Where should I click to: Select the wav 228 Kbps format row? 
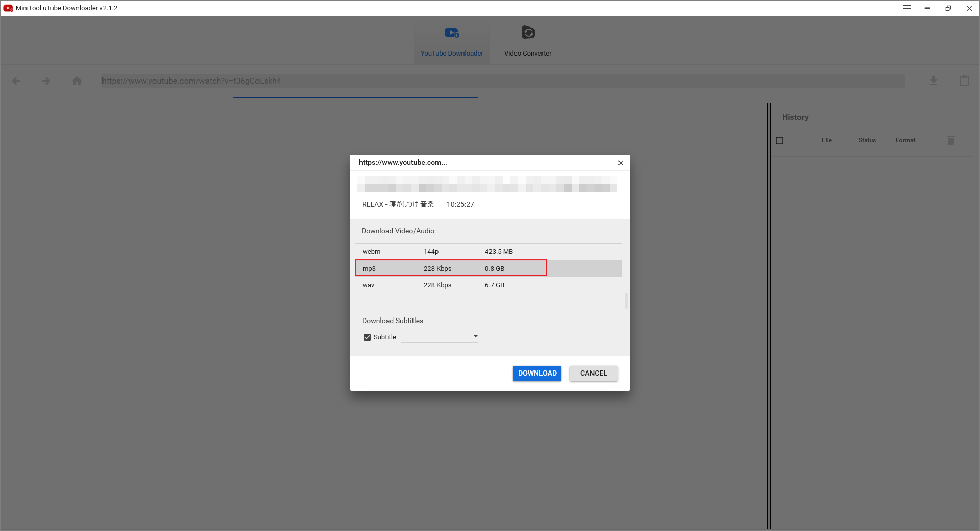488,285
